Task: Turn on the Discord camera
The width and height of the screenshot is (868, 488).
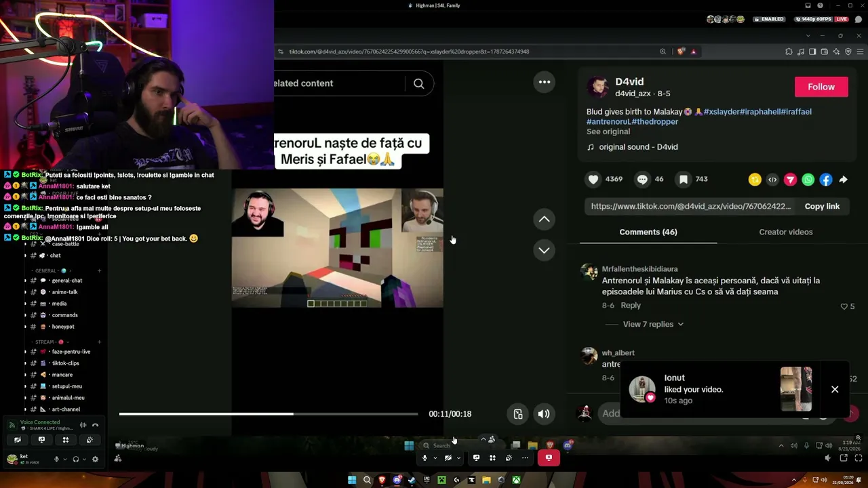Action: point(18,440)
